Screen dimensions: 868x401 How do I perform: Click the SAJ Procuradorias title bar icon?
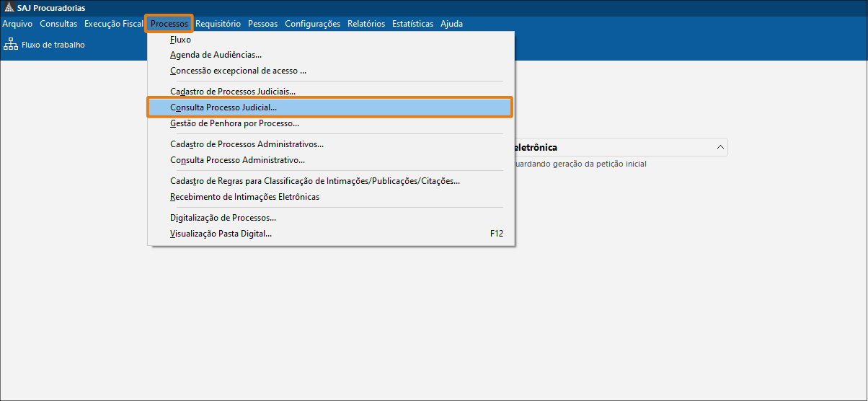pyautogui.click(x=8, y=8)
